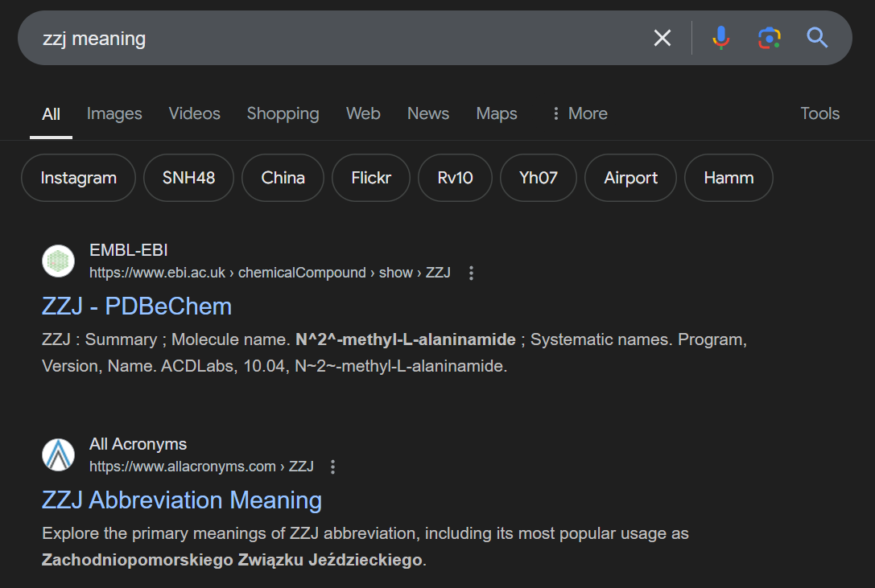Apply the Airport filter chip
The height and width of the screenshot is (588, 875).
pyautogui.click(x=630, y=178)
